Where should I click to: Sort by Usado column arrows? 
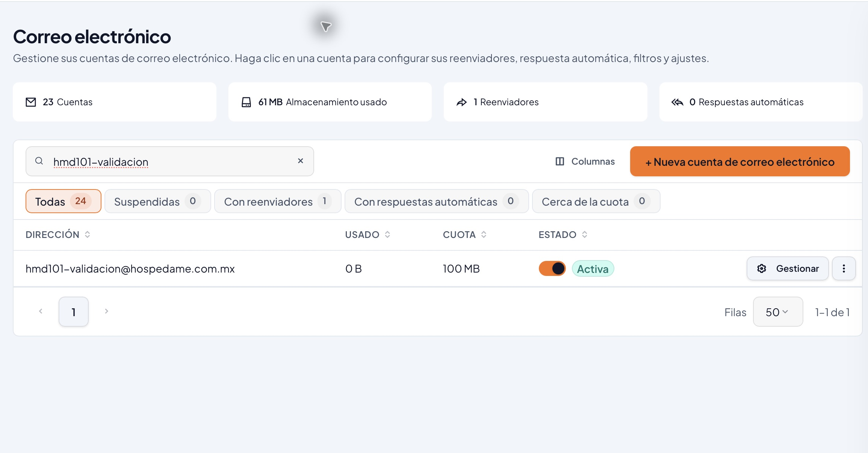[x=387, y=235]
